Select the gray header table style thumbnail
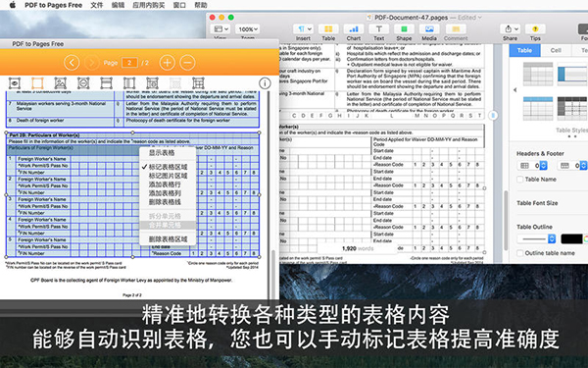The image size is (588, 368). 538,74
